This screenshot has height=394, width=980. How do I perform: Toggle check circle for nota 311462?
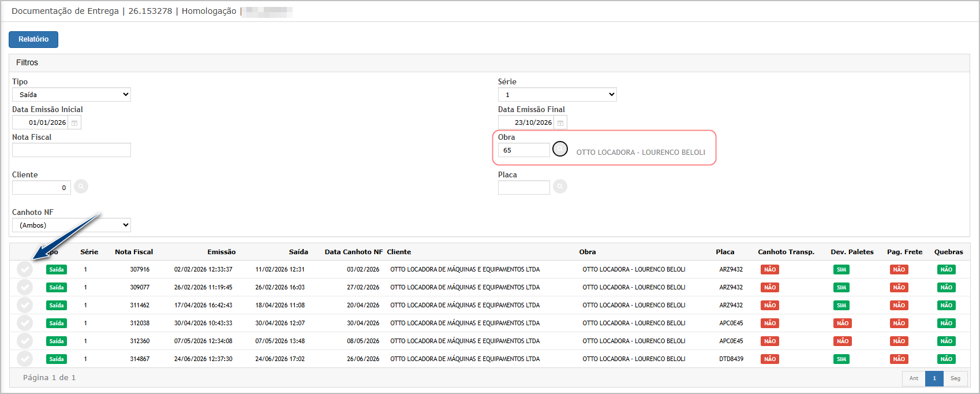point(25,305)
